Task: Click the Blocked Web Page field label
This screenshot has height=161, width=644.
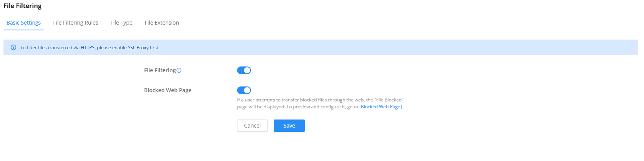Action: (168, 90)
